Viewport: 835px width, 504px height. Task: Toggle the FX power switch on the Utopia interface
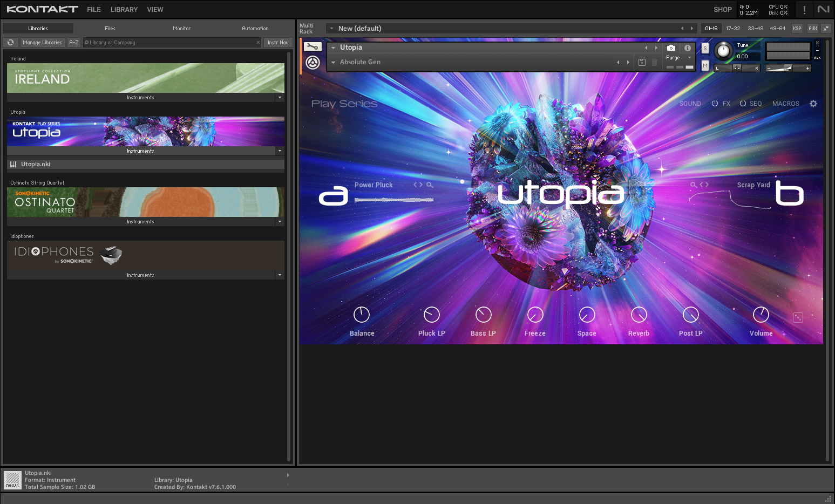point(714,103)
